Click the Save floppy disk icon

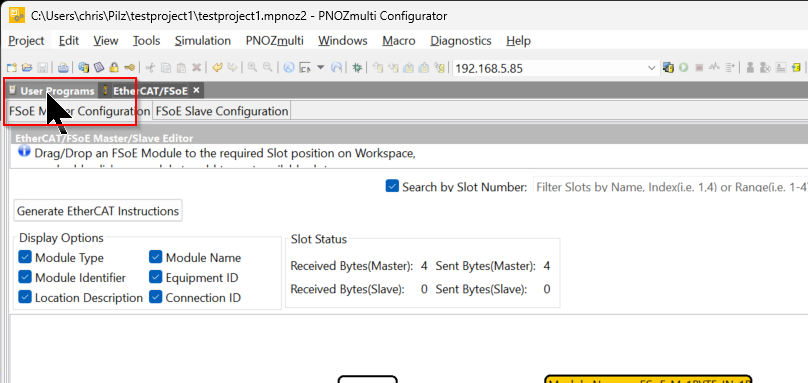tap(42, 68)
